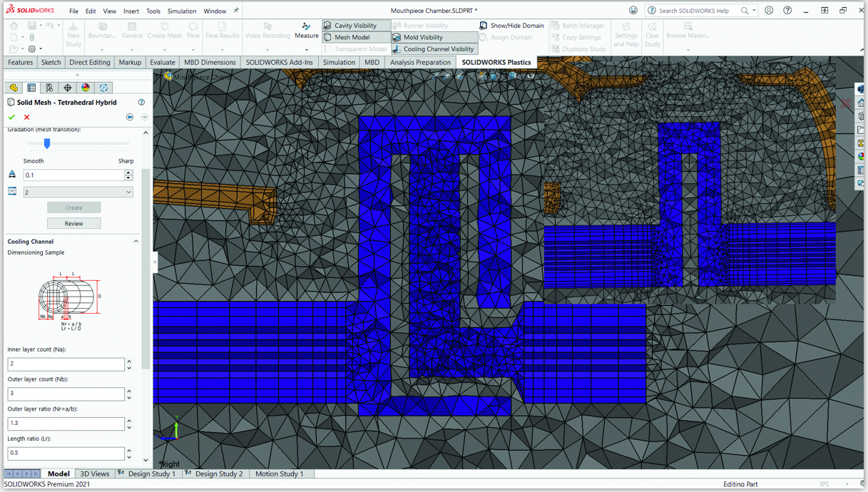Expand the dropdown under Flow Results
This screenshot has width=868, height=492.
tap(222, 50)
